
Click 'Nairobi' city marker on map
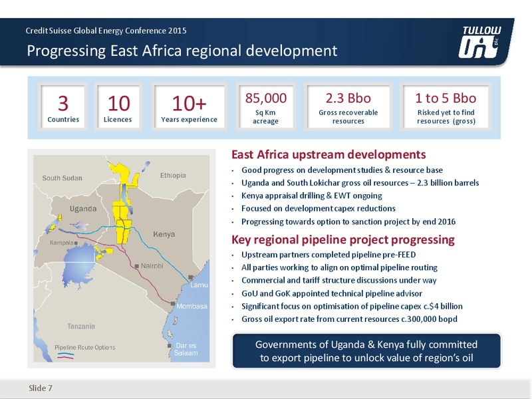point(137,266)
